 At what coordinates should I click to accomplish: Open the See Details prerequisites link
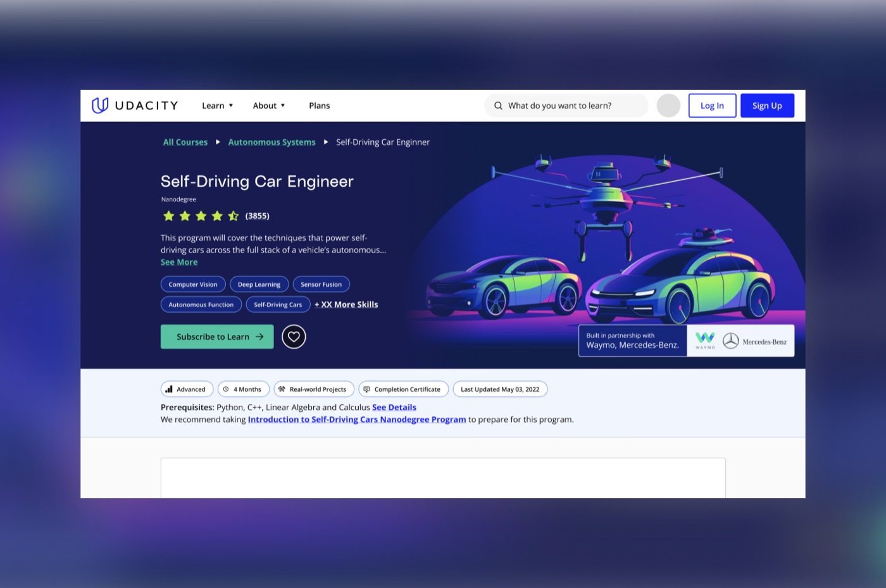pos(394,408)
